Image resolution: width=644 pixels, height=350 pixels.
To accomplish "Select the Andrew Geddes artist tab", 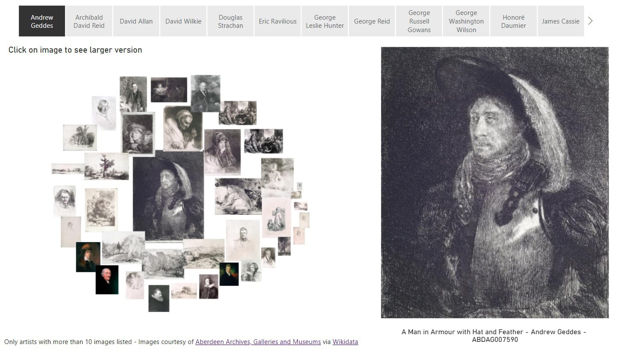I will tap(42, 21).
